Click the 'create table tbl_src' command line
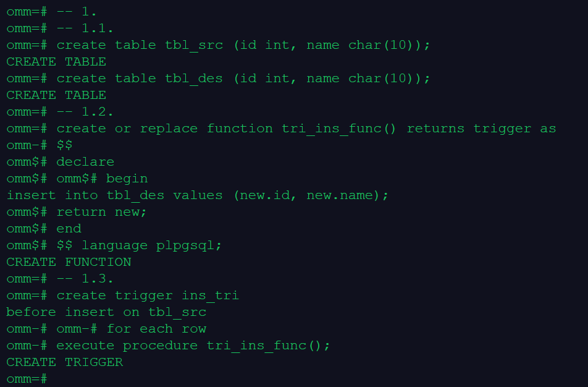588x387 pixels. pyautogui.click(x=218, y=45)
